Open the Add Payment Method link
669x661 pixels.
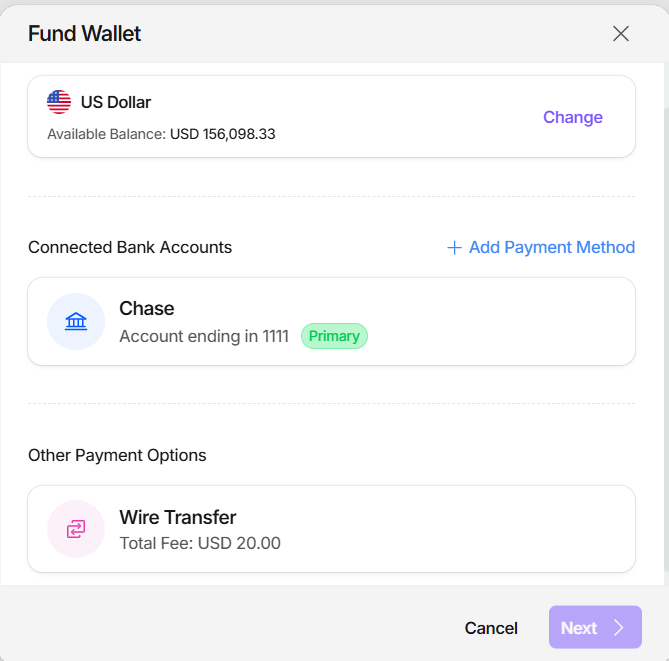(x=551, y=247)
